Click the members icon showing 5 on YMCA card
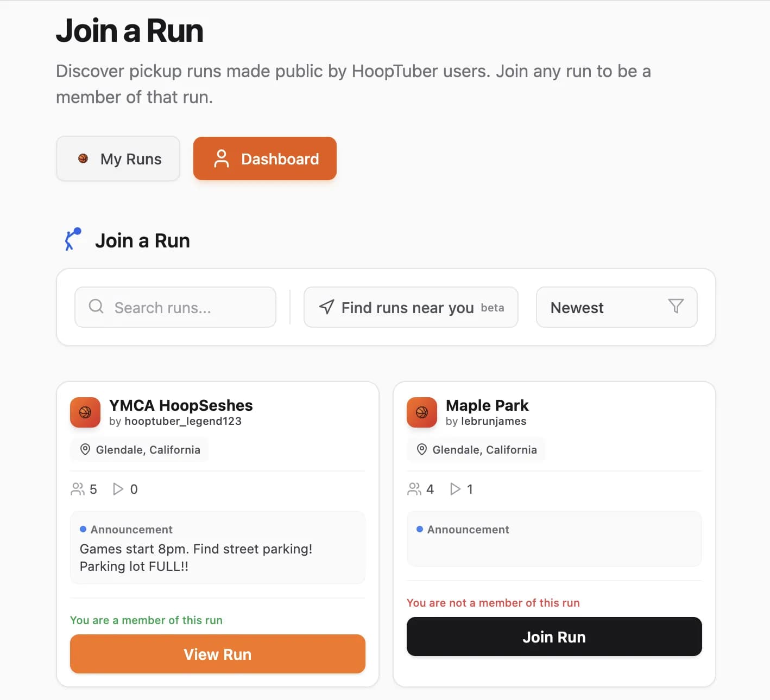770x700 pixels. pos(78,488)
